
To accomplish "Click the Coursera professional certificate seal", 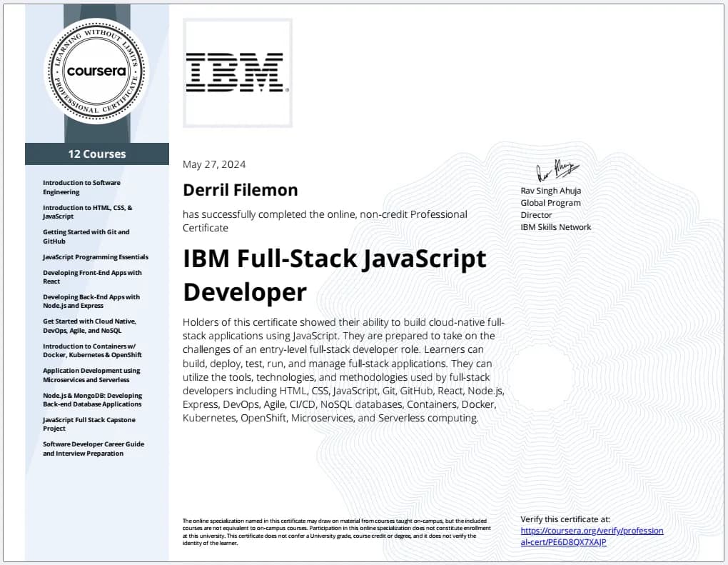I will (x=96, y=71).
